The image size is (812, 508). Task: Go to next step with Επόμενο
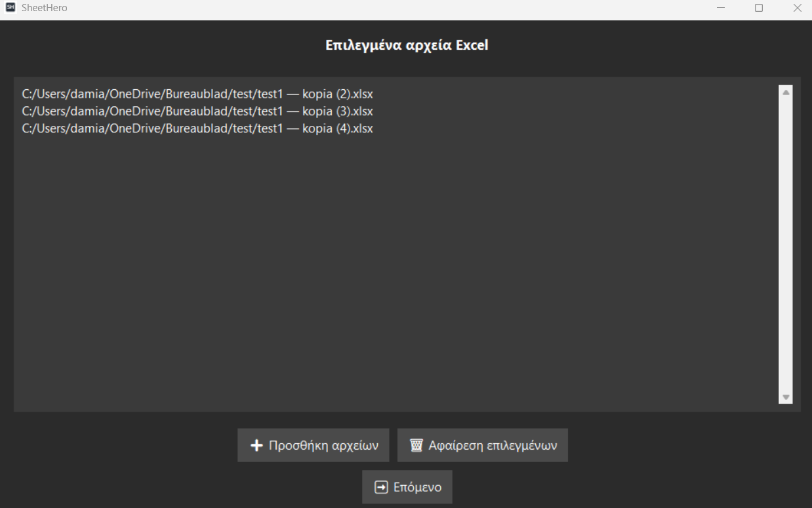point(407,487)
